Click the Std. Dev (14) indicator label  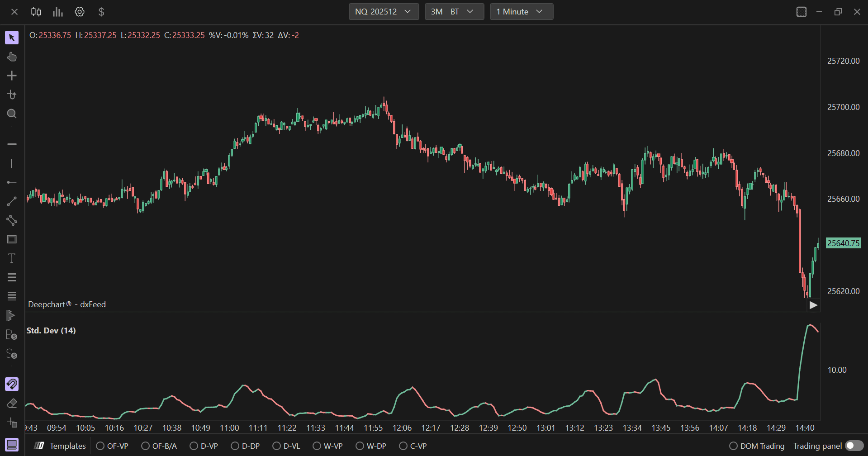(51, 331)
